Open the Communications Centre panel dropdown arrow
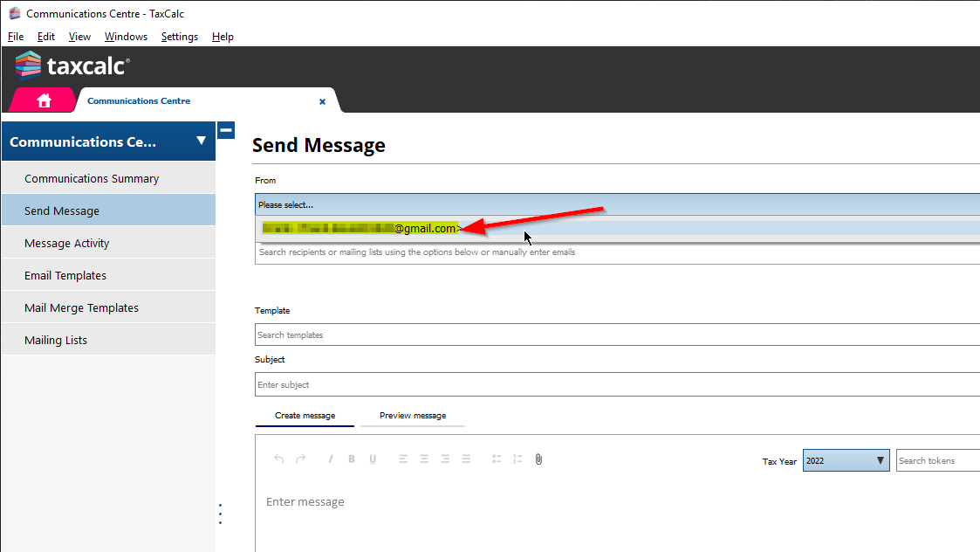The height and width of the screenshot is (552, 980). pyautogui.click(x=202, y=141)
